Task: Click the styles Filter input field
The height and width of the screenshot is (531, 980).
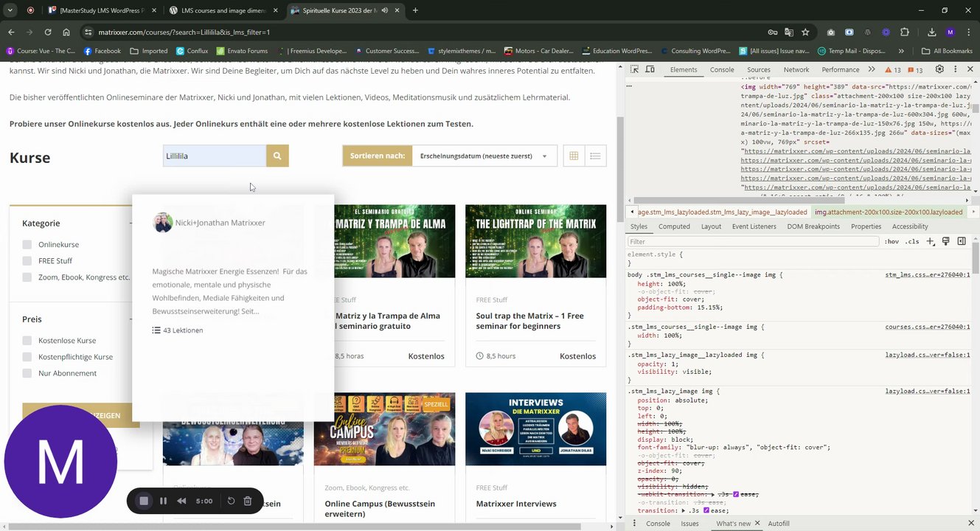Action: [x=753, y=241]
